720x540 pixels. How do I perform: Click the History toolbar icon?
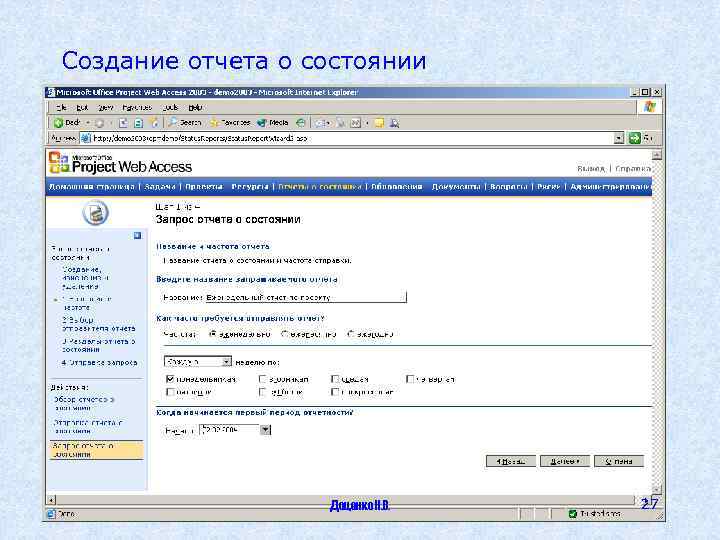click(x=301, y=123)
